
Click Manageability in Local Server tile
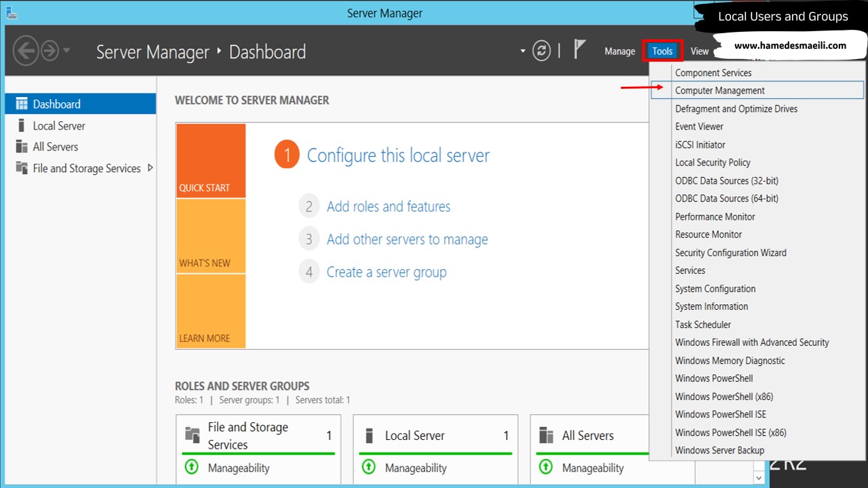(x=416, y=468)
